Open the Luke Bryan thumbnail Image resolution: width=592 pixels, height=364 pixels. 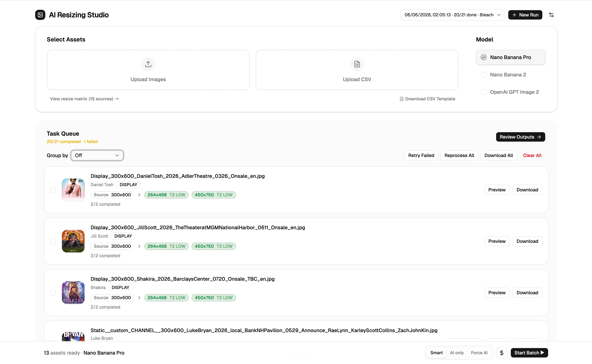pyautogui.click(x=73, y=336)
